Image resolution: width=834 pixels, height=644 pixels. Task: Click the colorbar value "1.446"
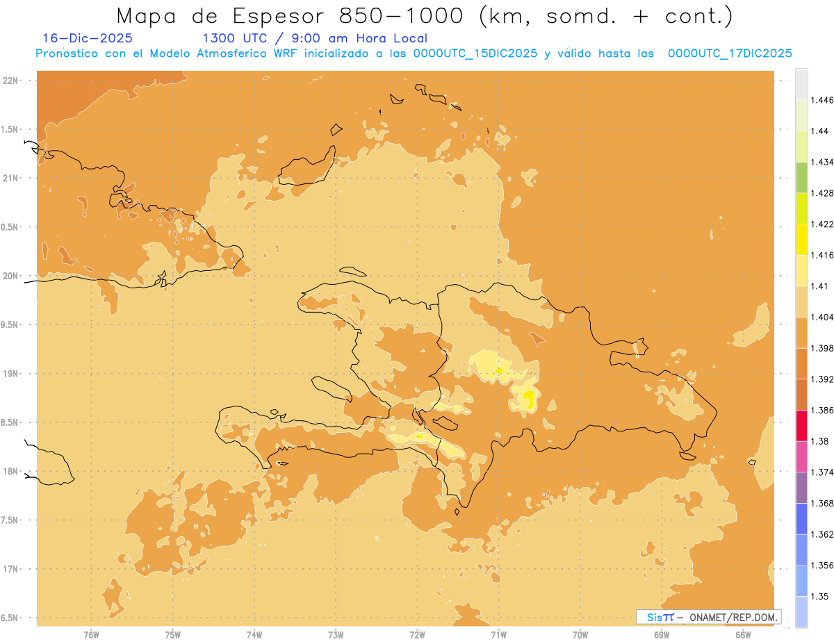(x=822, y=100)
